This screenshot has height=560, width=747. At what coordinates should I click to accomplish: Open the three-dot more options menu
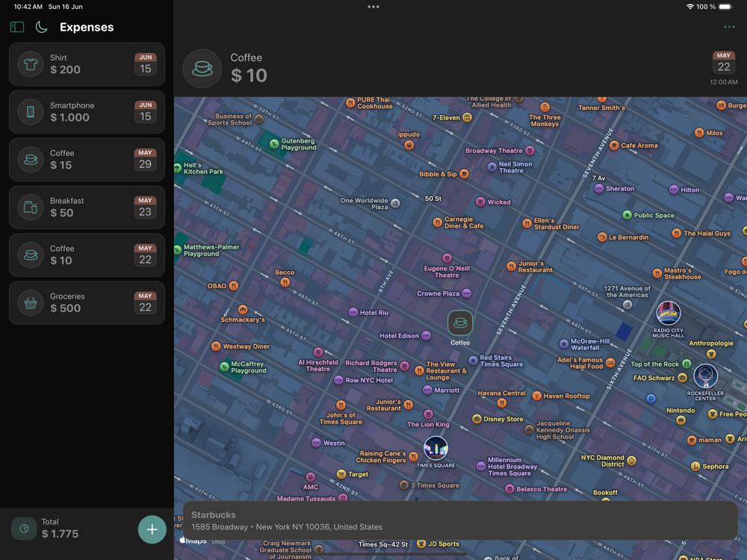729,27
